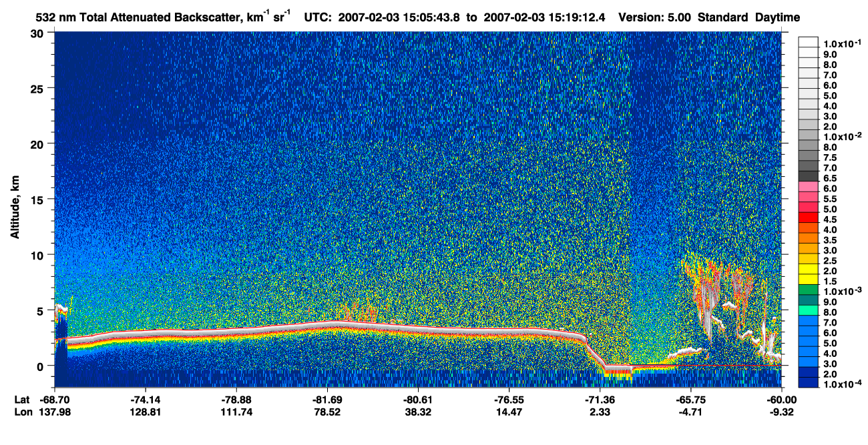Click the "UTC:" label in header
This screenshot has height=445, width=868.
click(x=318, y=17)
